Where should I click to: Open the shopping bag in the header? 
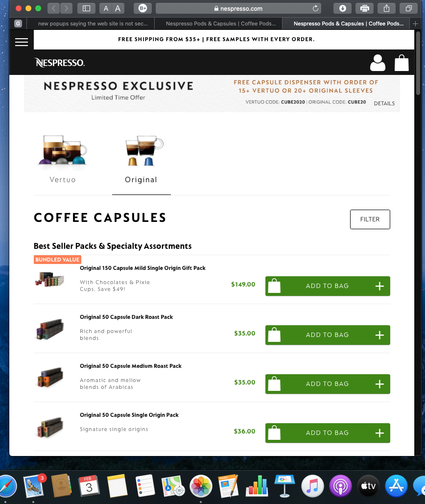click(401, 63)
